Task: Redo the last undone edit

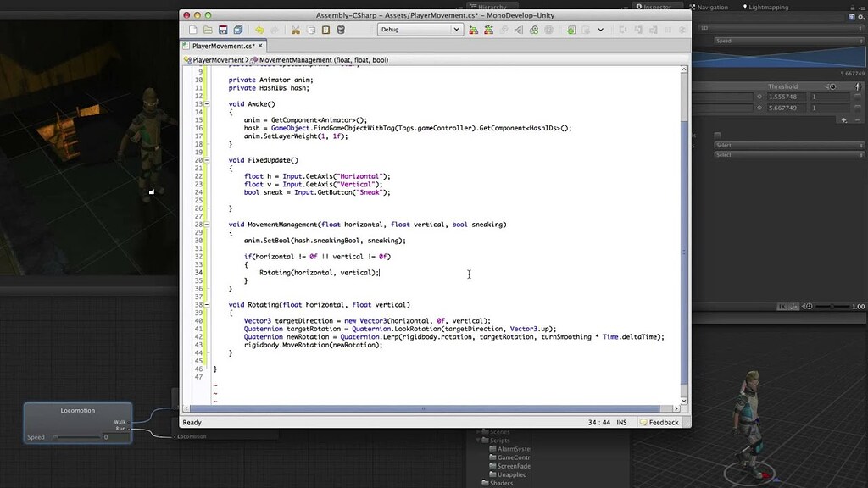Action: tap(275, 28)
